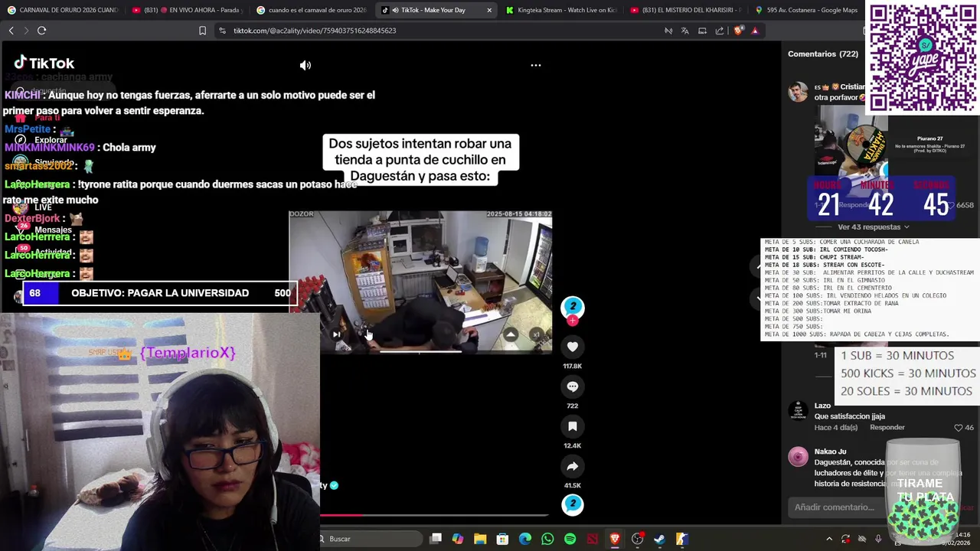Image resolution: width=980 pixels, height=551 pixels.
Task: Open the three-dots video options menu
Action: [536, 65]
